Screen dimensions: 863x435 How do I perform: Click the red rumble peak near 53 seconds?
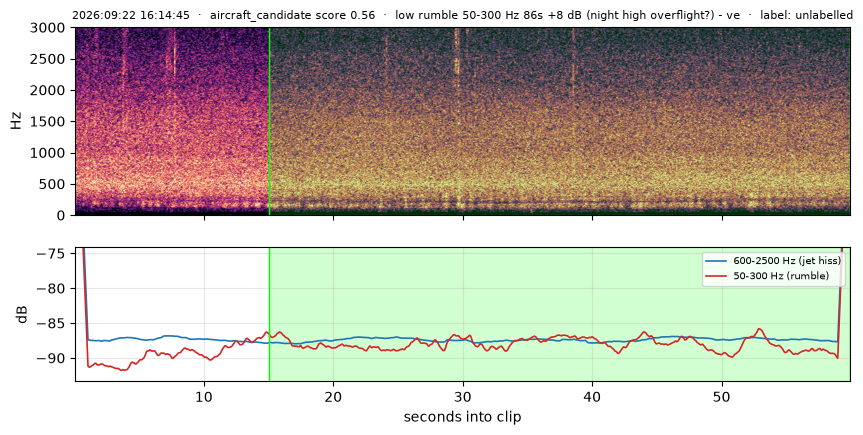760,329
